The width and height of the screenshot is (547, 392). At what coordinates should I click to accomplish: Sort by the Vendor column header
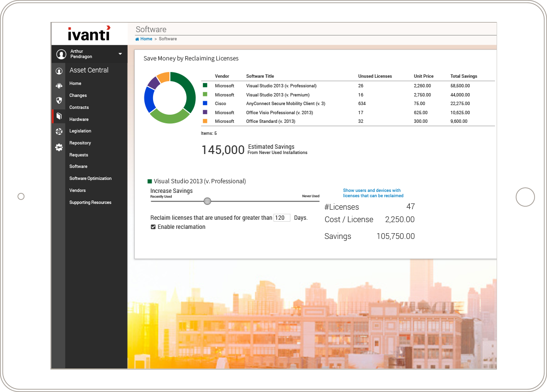click(x=222, y=76)
